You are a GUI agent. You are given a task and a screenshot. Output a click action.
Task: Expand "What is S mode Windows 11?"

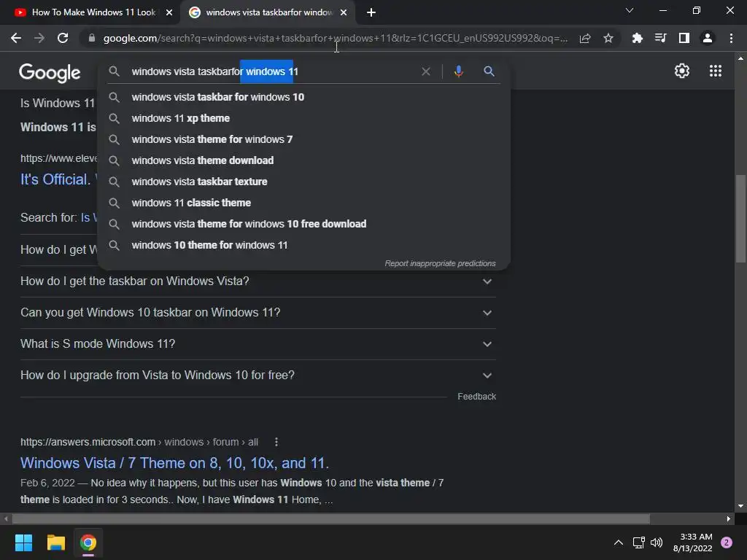[x=258, y=344]
